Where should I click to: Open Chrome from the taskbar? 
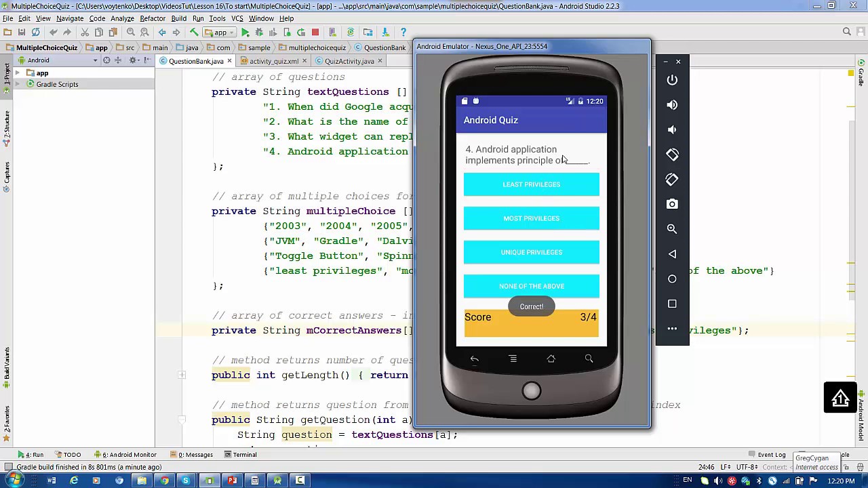164,481
